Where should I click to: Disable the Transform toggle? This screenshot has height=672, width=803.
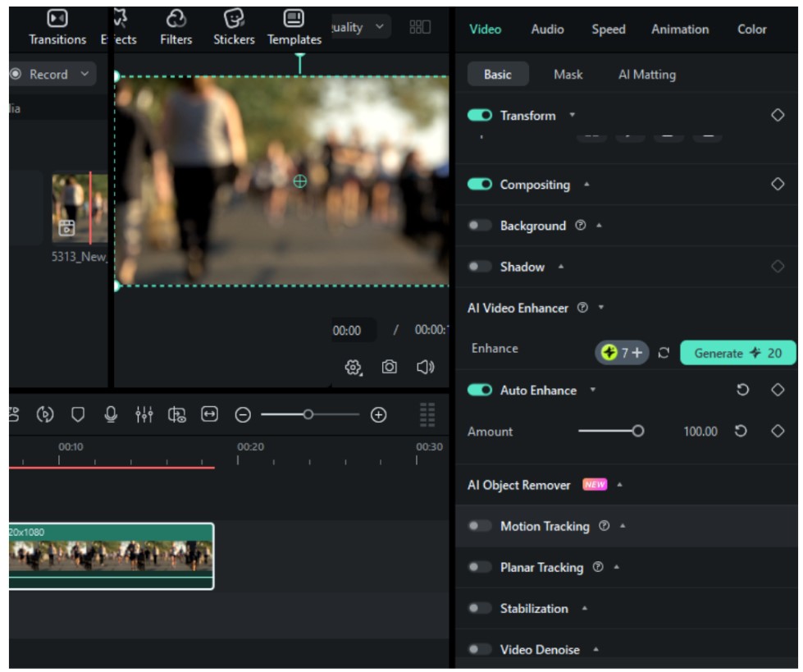tap(480, 116)
